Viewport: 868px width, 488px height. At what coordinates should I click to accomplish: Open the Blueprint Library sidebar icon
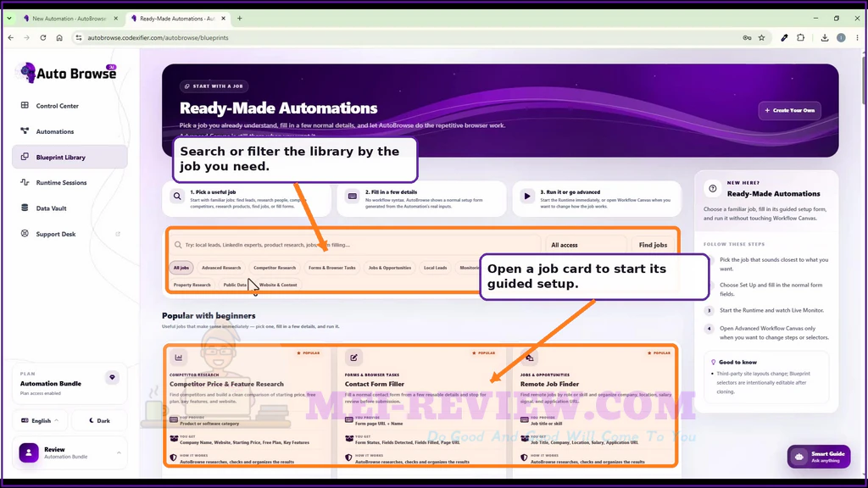(25, 157)
